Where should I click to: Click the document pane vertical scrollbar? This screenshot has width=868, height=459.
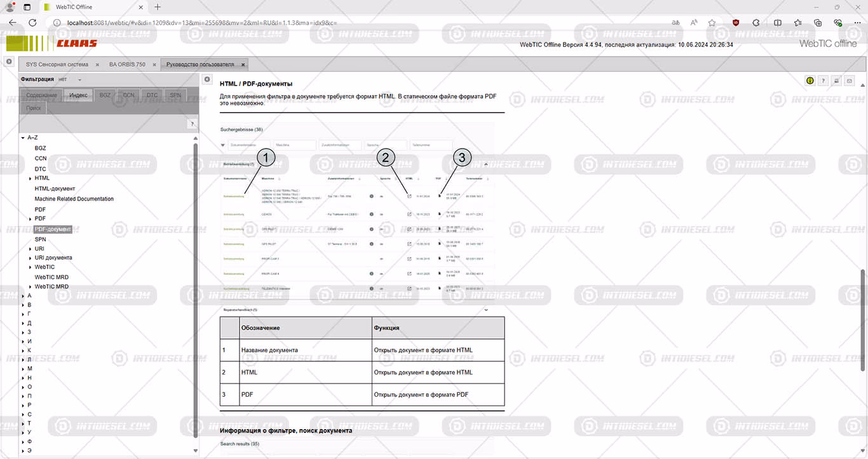point(862,317)
